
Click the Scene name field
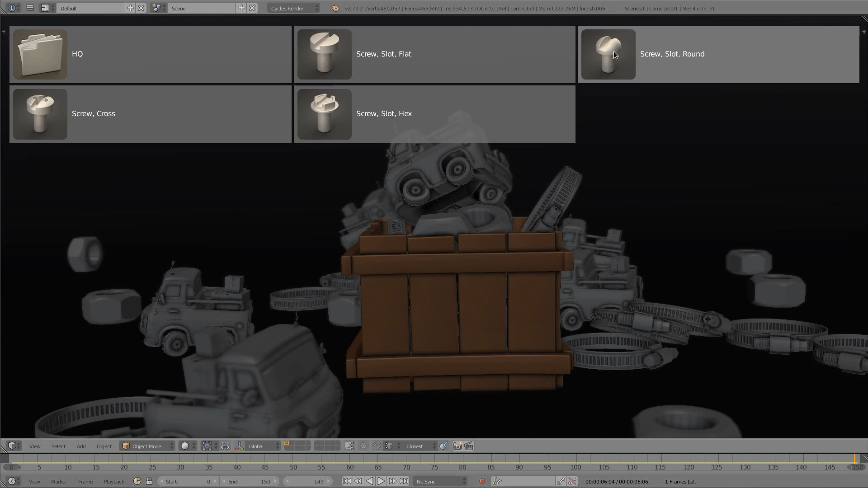click(x=202, y=8)
